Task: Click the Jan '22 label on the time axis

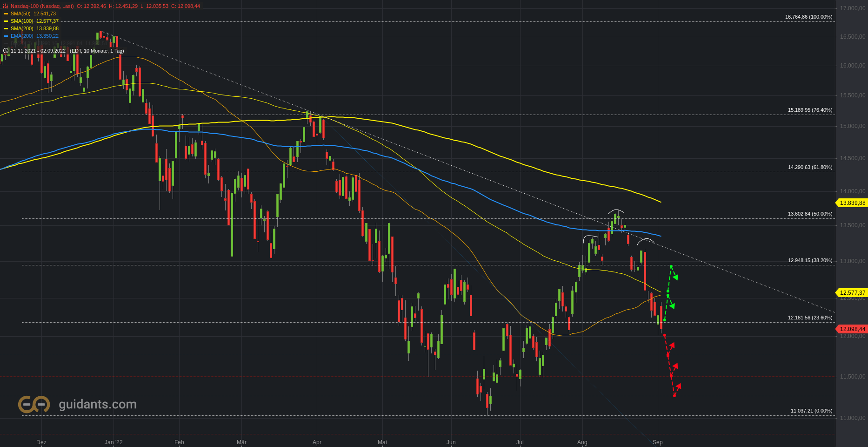Action: [x=114, y=442]
